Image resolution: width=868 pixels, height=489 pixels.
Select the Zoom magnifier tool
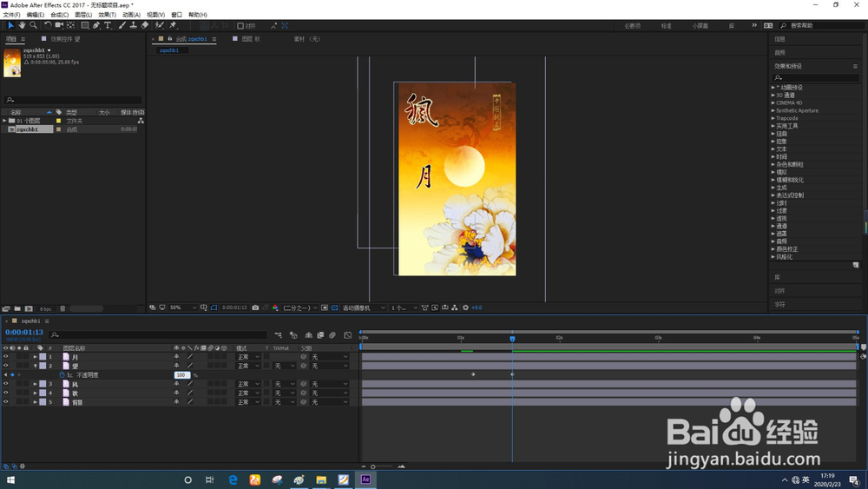[33, 25]
